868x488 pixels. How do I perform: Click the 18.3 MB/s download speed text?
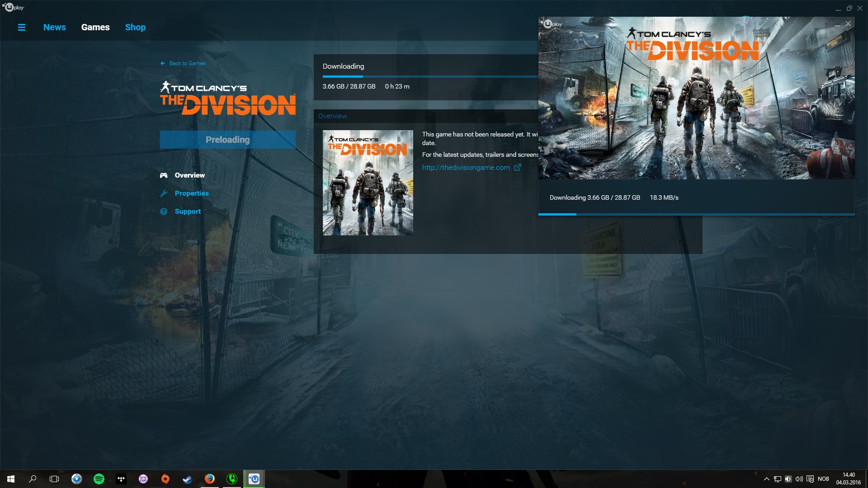[664, 197]
